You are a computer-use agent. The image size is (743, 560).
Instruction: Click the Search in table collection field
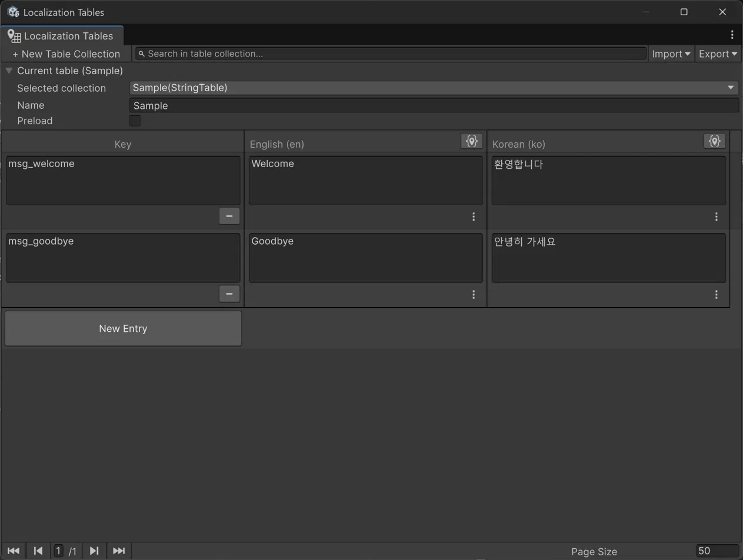[391, 54]
